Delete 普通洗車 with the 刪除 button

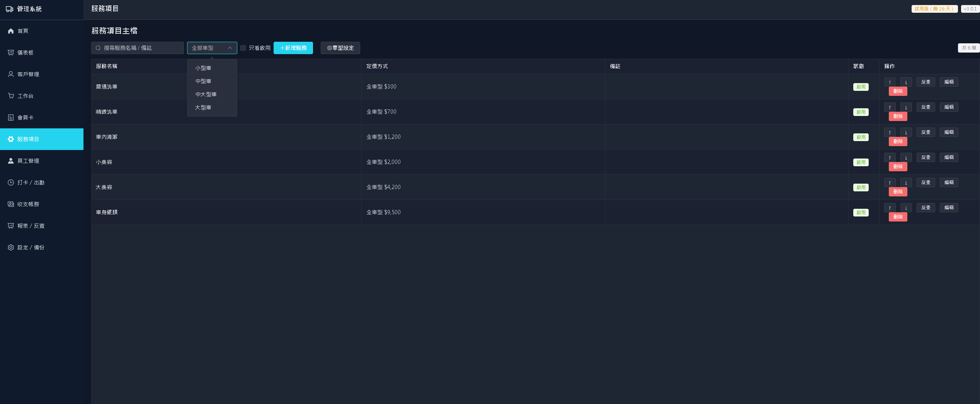click(898, 91)
